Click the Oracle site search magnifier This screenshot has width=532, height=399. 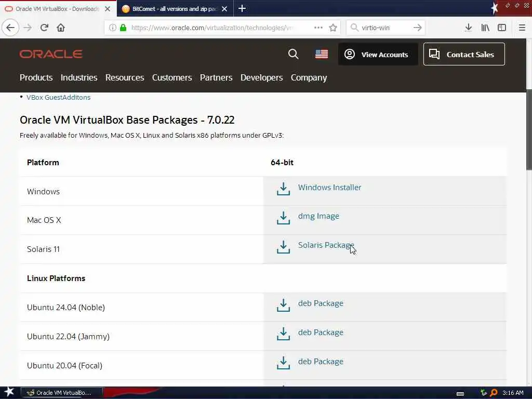293,54
